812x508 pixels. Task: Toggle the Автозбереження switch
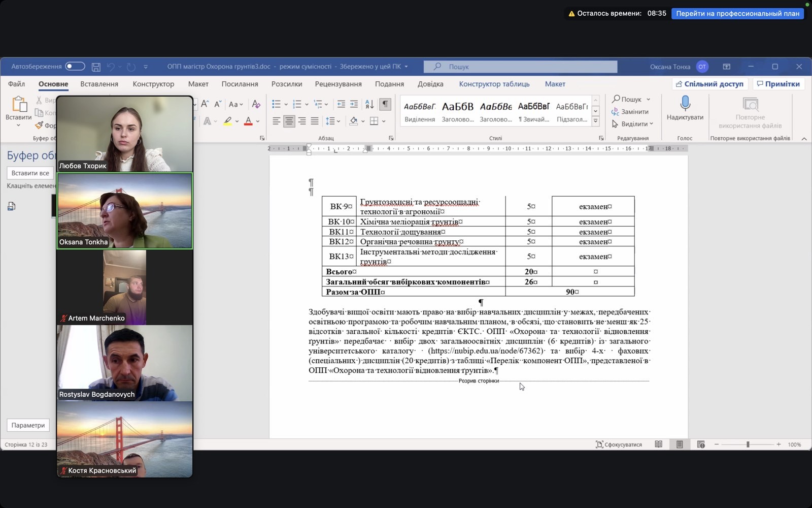point(75,67)
